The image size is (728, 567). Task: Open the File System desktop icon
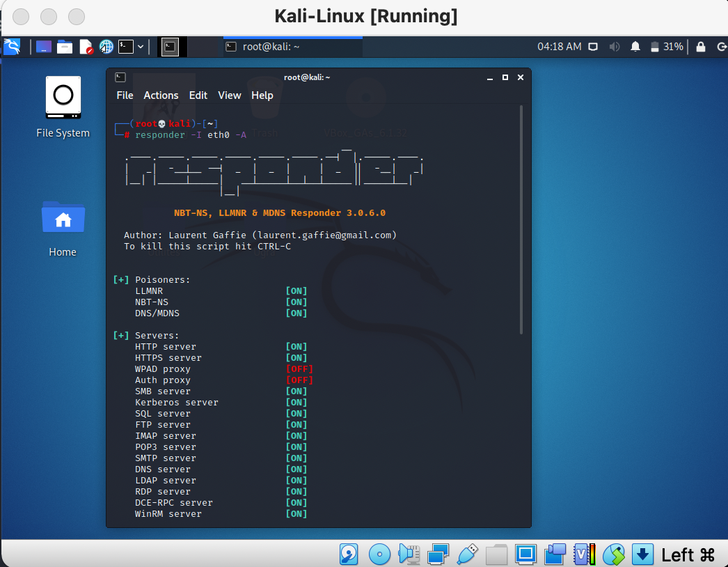pos(63,107)
